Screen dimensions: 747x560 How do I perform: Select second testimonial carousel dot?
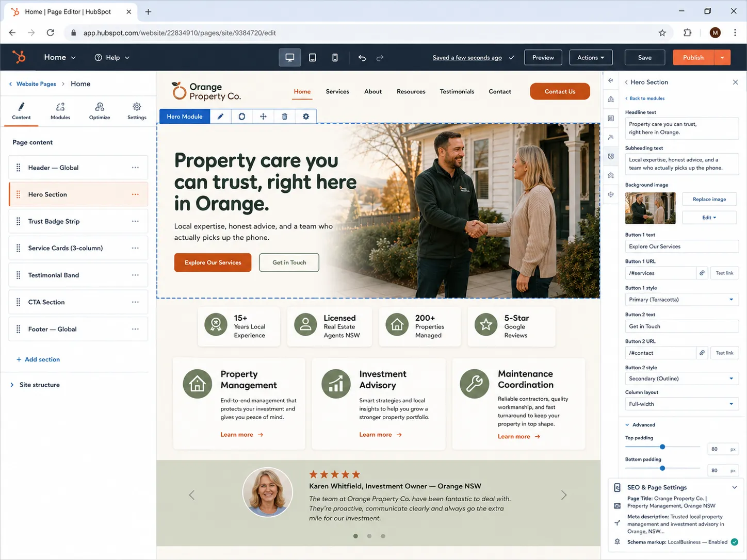[x=369, y=536]
